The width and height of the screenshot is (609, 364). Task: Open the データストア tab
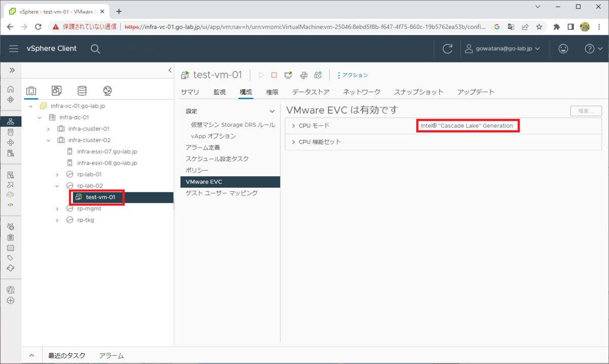tap(311, 92)
